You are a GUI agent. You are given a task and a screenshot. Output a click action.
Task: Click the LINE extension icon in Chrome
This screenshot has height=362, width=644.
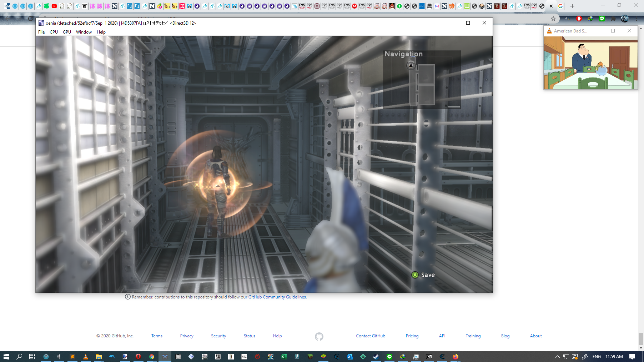click(x=602, y=19)
